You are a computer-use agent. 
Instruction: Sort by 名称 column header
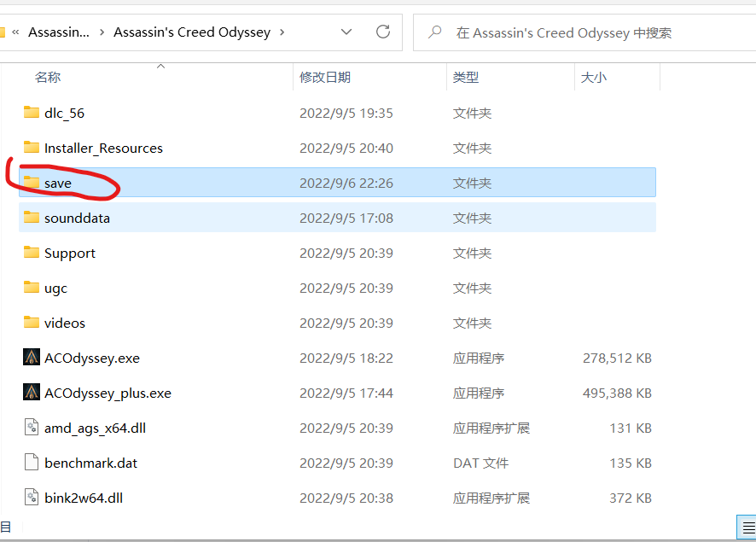(x=48, y=77)
